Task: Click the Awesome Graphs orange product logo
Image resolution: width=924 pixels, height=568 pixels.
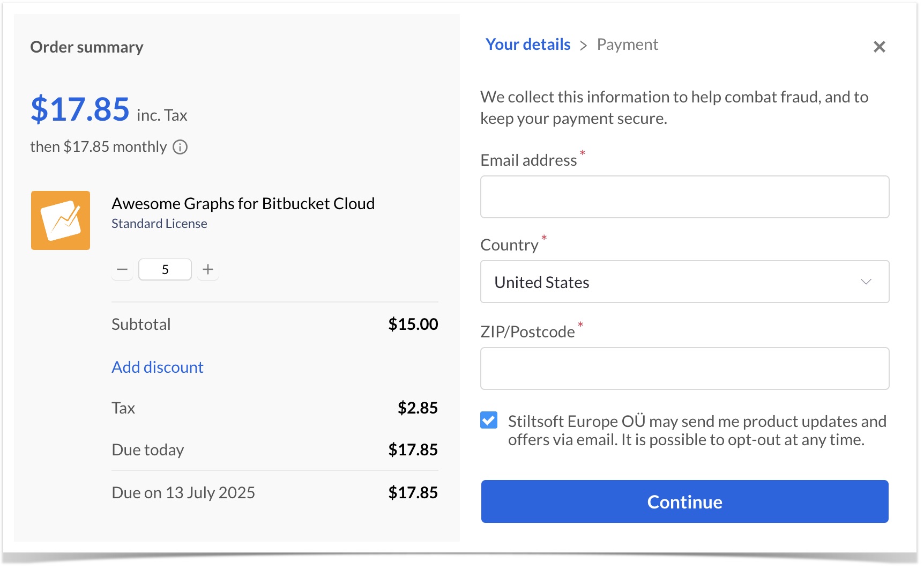Action: click(x=61, y=220)
